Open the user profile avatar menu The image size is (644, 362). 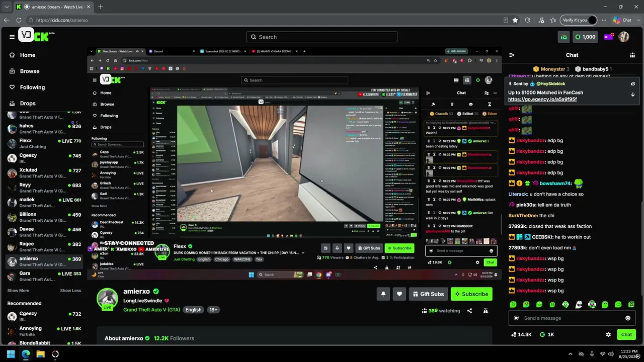tap(624, 37)
